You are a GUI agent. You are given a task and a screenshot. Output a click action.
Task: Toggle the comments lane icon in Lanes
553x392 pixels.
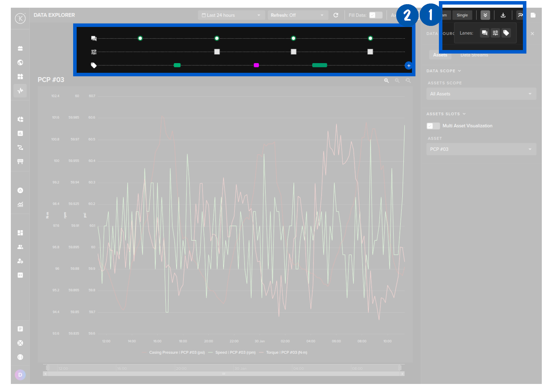pyautogui.click(x=484, y=33)
